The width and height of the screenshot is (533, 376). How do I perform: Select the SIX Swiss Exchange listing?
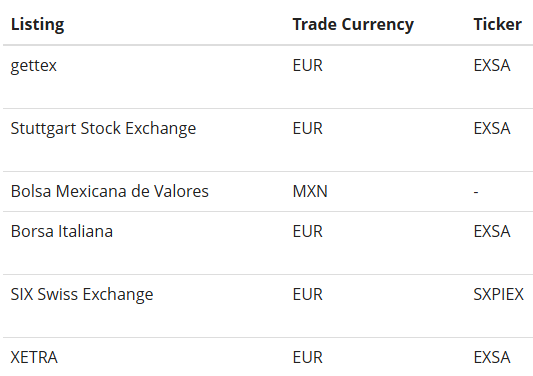point(82,294)
